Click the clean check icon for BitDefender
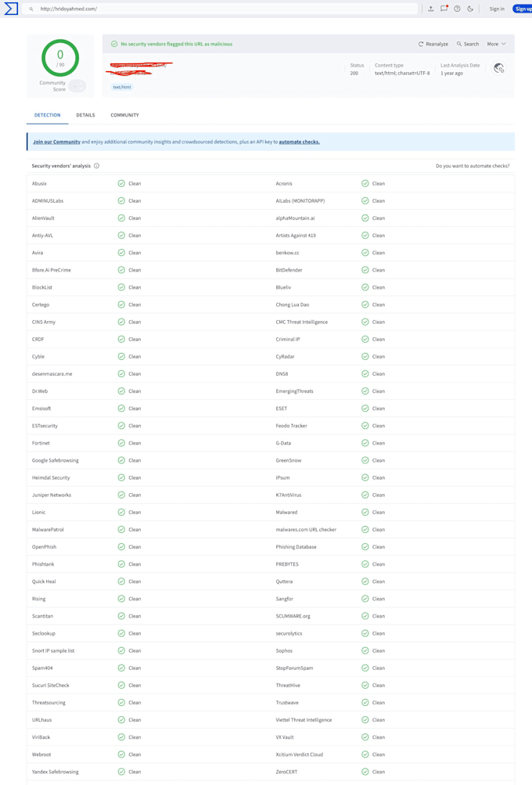This screenshot has width=532, height=785. (x=365, y=270)
